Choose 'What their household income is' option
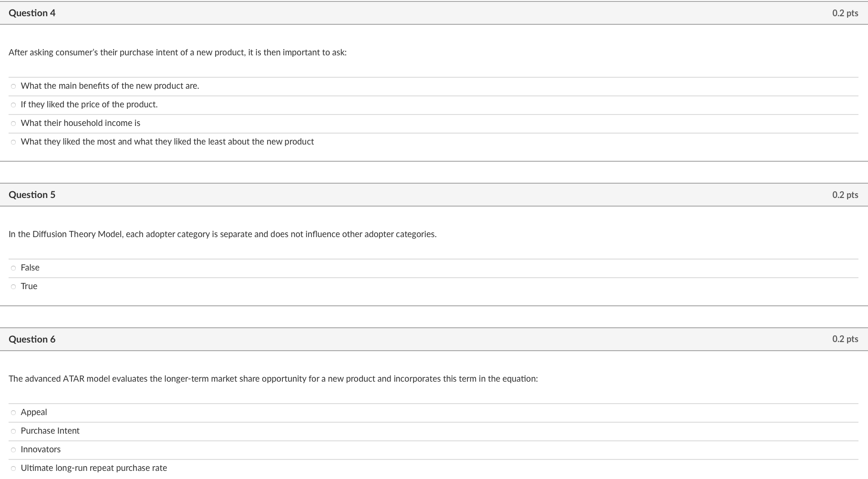Viewport: 868px width, 479px height. pos(13,123)
